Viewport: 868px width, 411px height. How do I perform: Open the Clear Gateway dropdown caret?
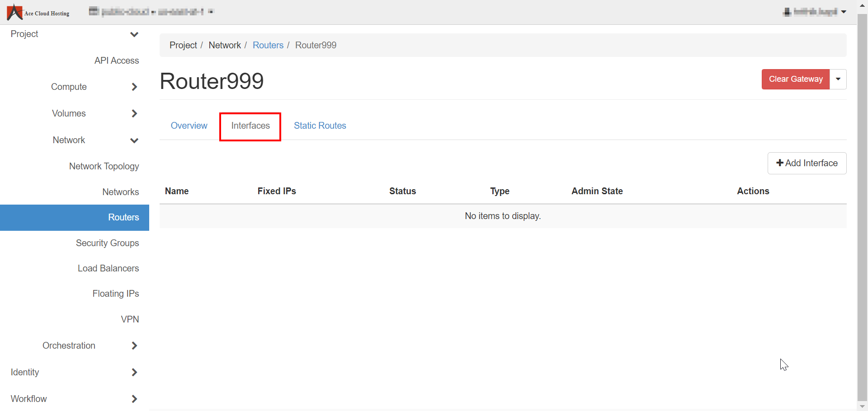[838, 79]
